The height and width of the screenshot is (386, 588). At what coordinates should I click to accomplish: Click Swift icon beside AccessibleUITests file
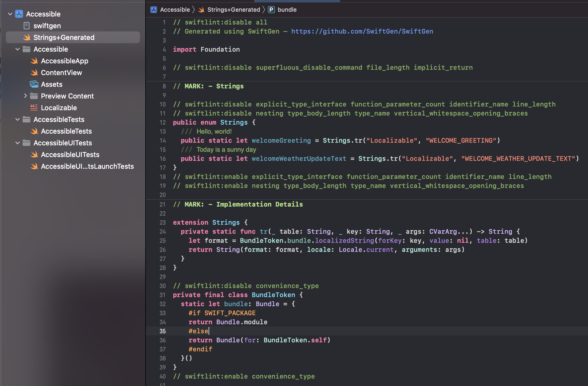pyautogui.click(x=34, y=155)
